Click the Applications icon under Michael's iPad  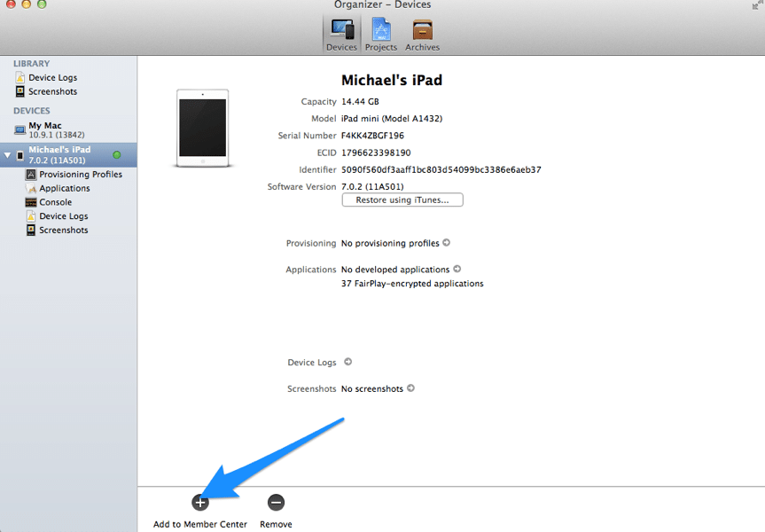pyautogui.click(x=31, y=188)
